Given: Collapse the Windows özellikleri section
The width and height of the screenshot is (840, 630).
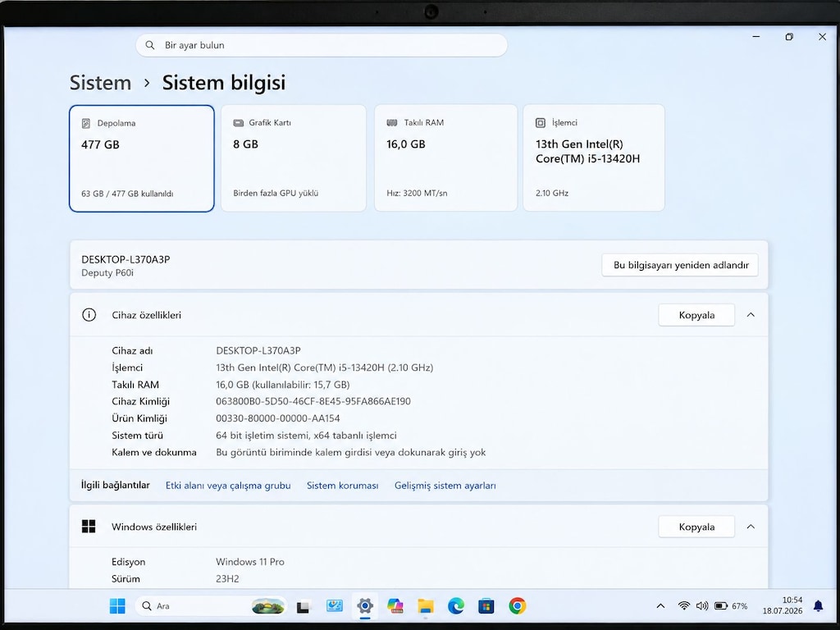Looking at the screenshot, I should click(751, 527).
